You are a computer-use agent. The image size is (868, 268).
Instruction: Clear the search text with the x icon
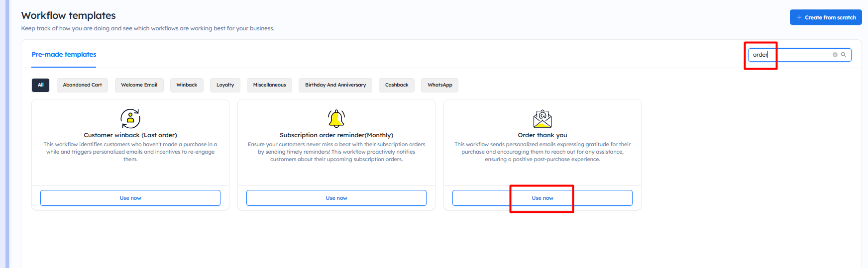[835, 55]
